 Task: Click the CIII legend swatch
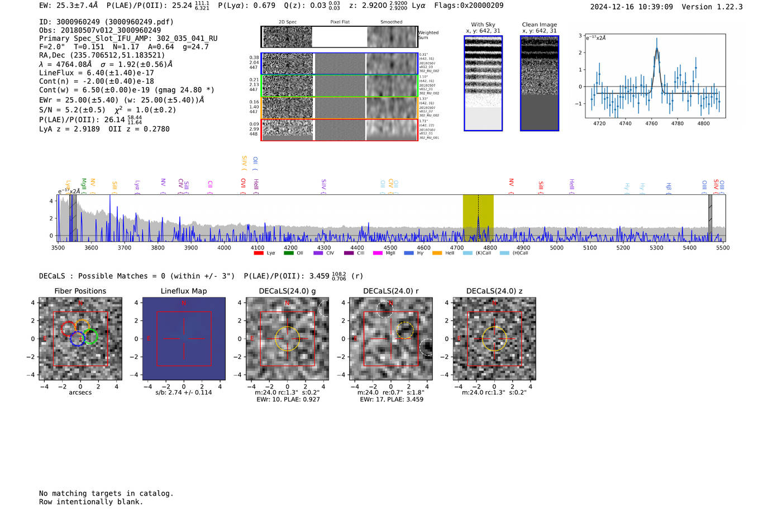[349, 253]
